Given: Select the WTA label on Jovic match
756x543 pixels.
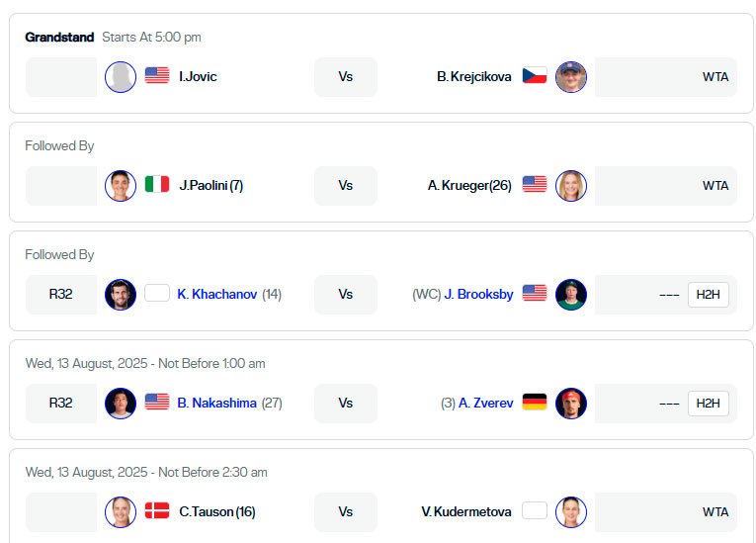Looking at the screenshot, I should 715,77.
